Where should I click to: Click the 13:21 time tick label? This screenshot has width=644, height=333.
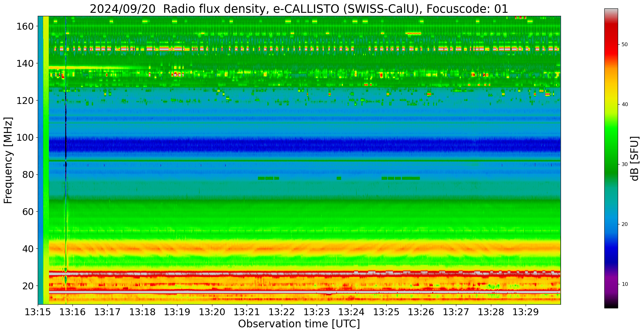coord(247,312)
